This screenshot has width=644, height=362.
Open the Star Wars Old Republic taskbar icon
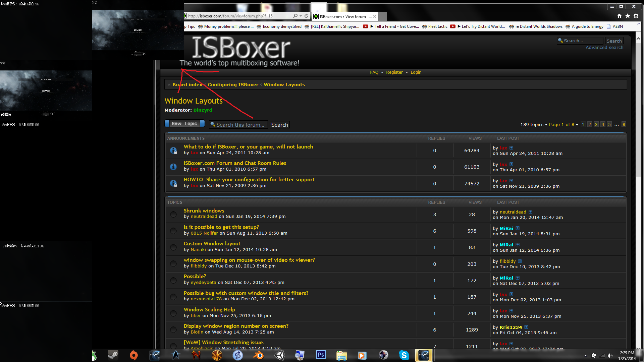pos(217,355)
